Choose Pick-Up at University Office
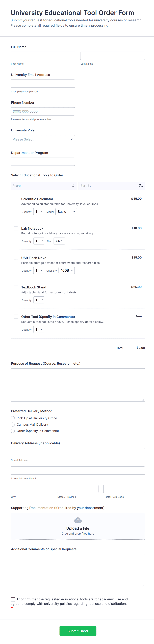Image resolution: width=154 pixels, height=644 pixels. tap(13, 418)
